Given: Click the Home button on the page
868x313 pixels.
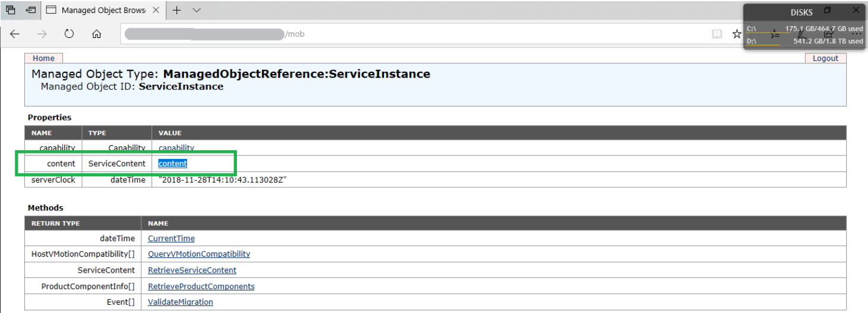Looking at the screenshot, I should 43,58.
